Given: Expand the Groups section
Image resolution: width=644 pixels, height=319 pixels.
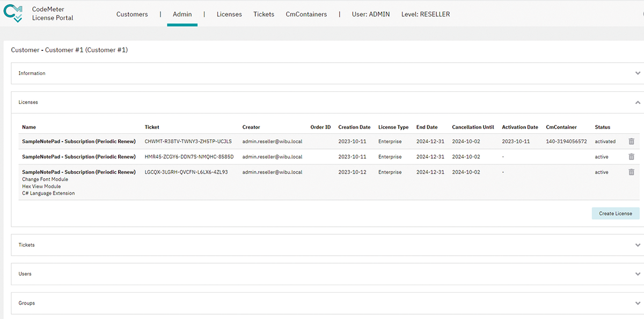Looking at the screenshot, I should tap(638, 303).
